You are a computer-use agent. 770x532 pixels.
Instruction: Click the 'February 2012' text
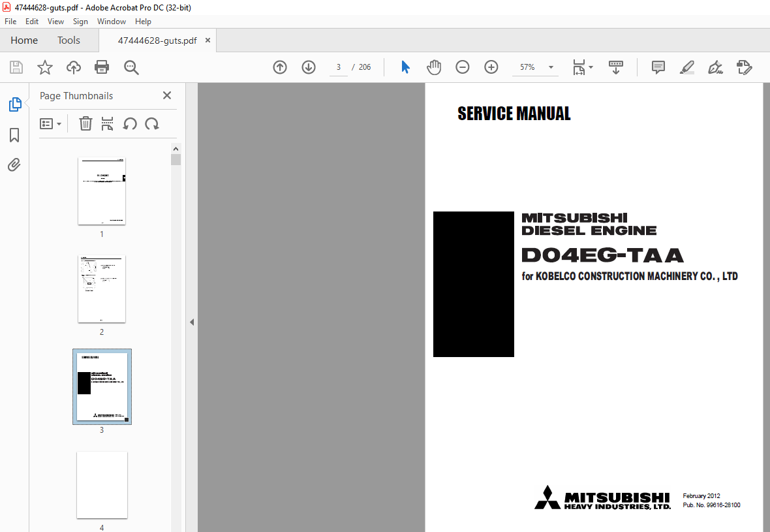point(701,495)
